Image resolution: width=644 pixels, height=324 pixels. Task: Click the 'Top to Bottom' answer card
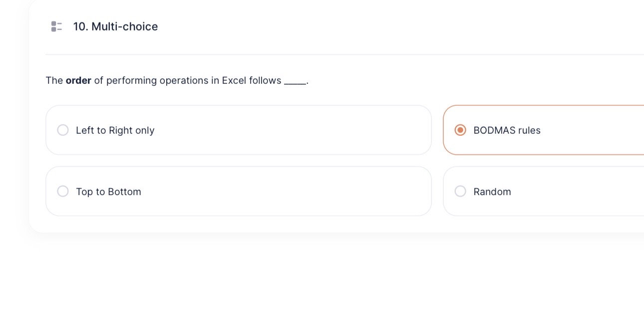(238, 191)
